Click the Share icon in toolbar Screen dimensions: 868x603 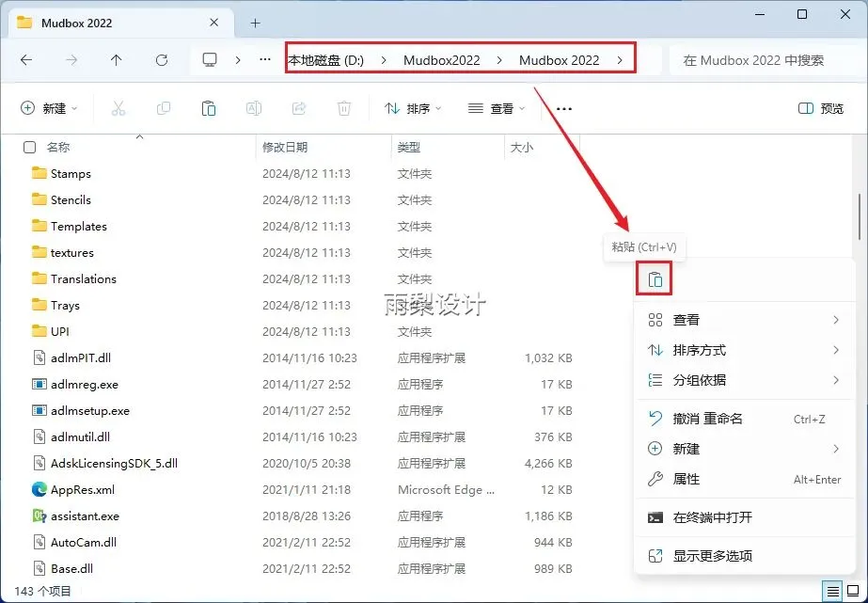(299, 108)
